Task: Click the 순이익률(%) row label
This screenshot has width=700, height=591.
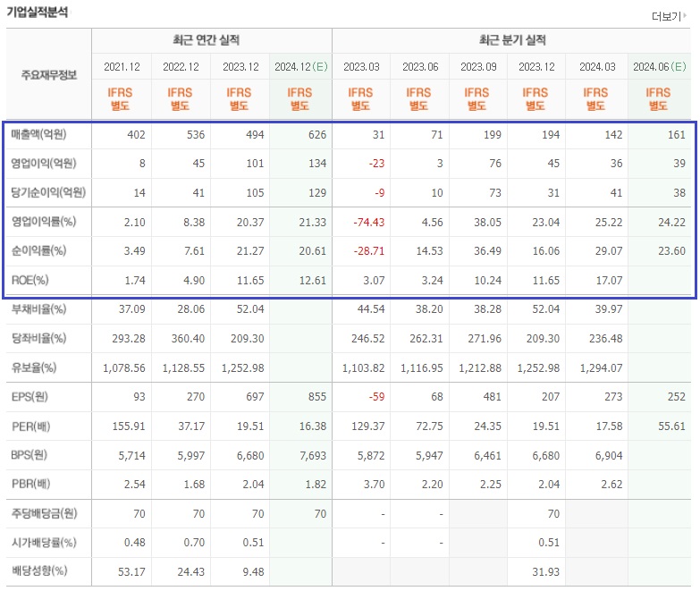Action: (x=38, y=250)
